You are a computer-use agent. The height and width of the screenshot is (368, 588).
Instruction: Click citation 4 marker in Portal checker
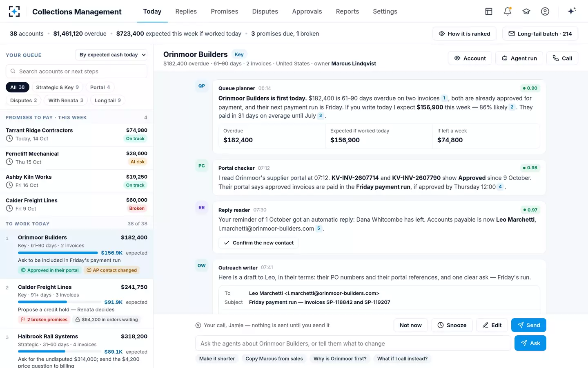coord(500,187)
